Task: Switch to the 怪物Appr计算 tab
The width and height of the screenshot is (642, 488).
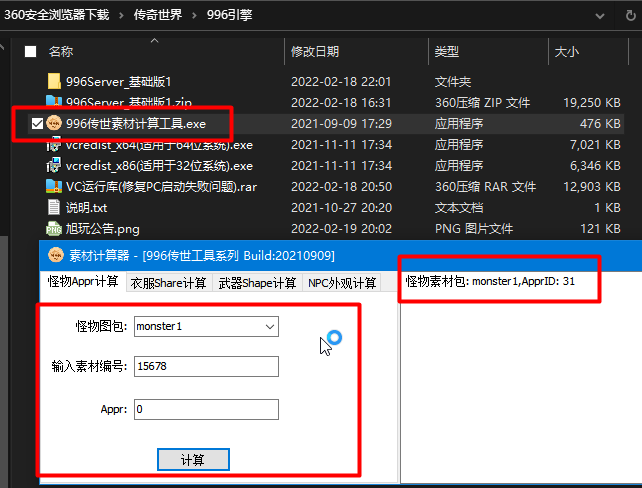Action: click(x=83, y=281)
